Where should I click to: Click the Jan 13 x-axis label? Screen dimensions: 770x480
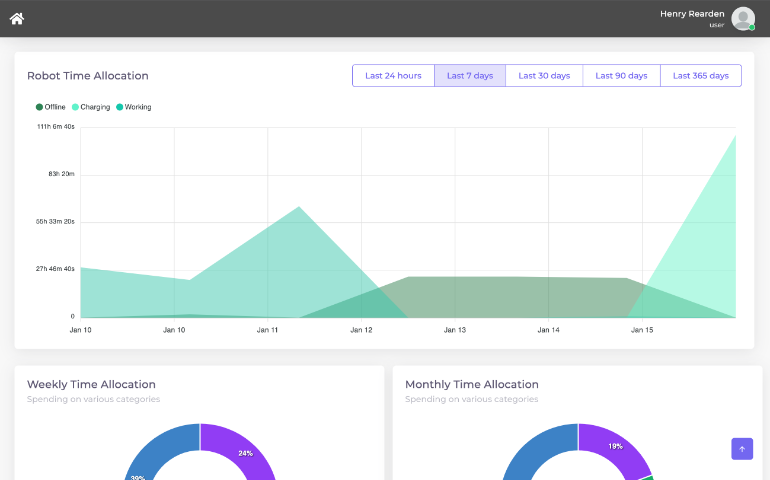(455, 330)
